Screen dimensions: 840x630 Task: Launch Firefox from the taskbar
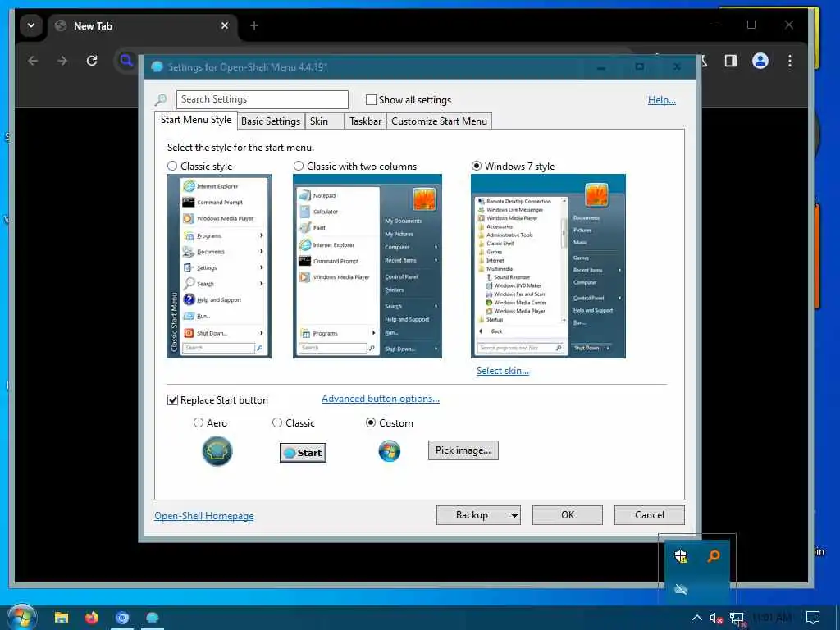pyautogui.click(x=92, y=618)
